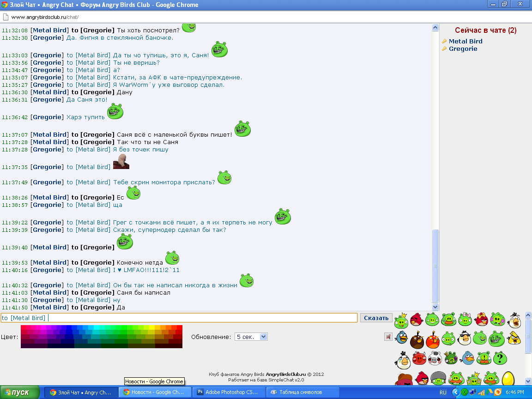Viewport: 532px width, 399px height.
Task: Insert the bruised dark green King Pig smiley
Action: coord(451,358)
